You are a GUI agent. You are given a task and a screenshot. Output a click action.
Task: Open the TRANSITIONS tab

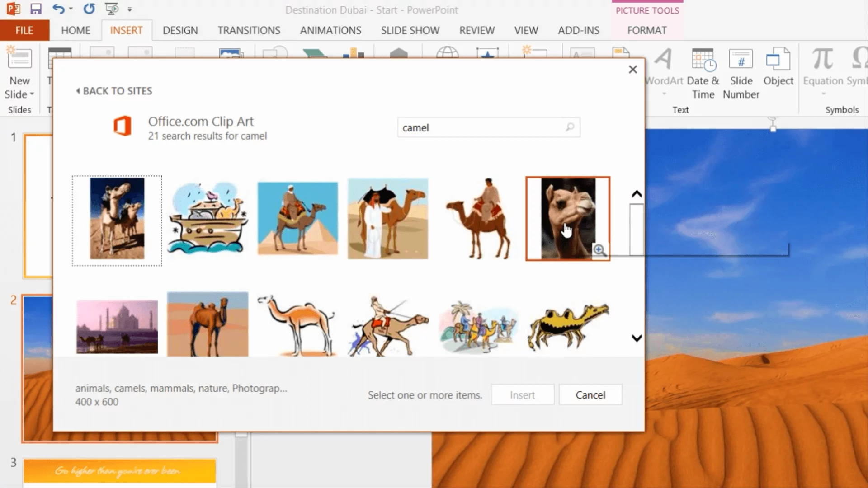click(x=249, y=30)
